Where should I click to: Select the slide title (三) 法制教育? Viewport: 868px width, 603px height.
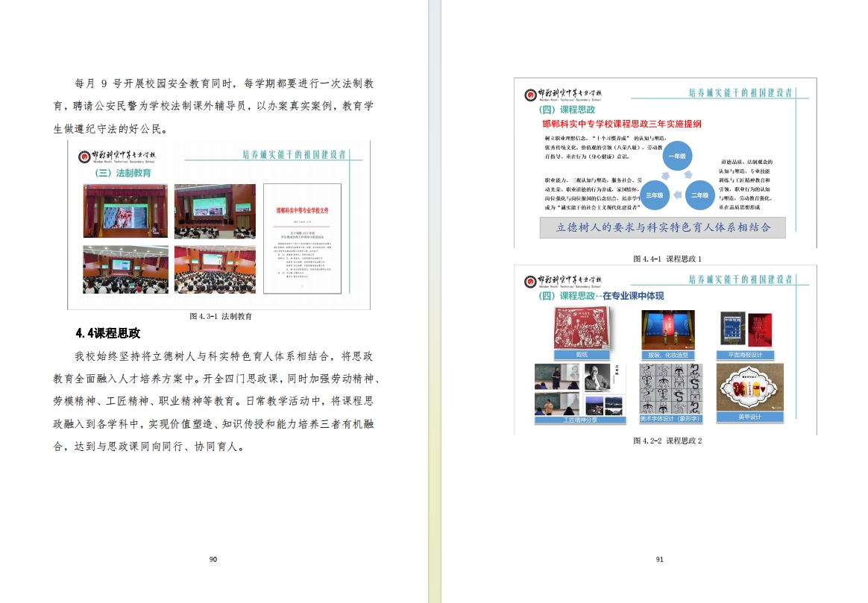123,173
